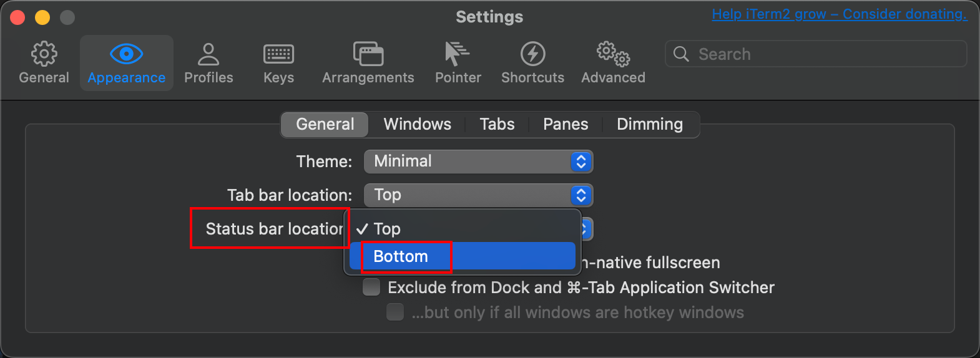The image size is (980, 358).
Task: Choose the checked Top menu option
Action: (387, 229)
